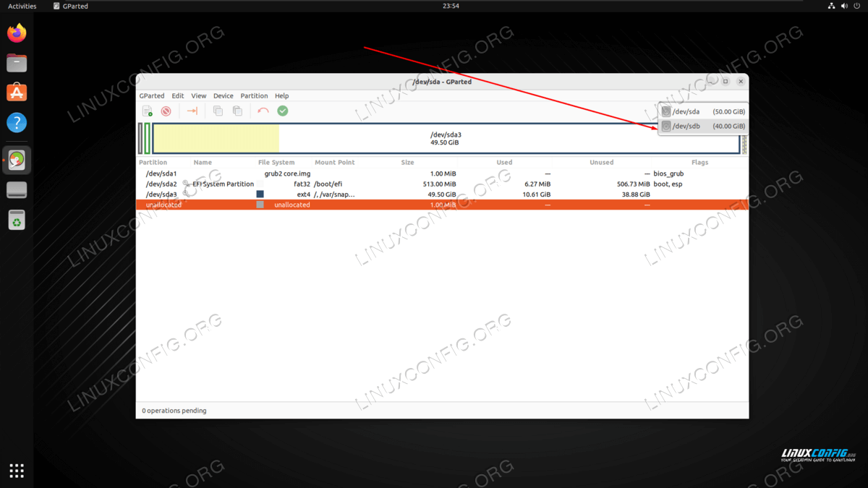Viewport: 868px width, 488px height.
Task: Click the '6.27 MiB' used cell
Action: tap(537, 184)
